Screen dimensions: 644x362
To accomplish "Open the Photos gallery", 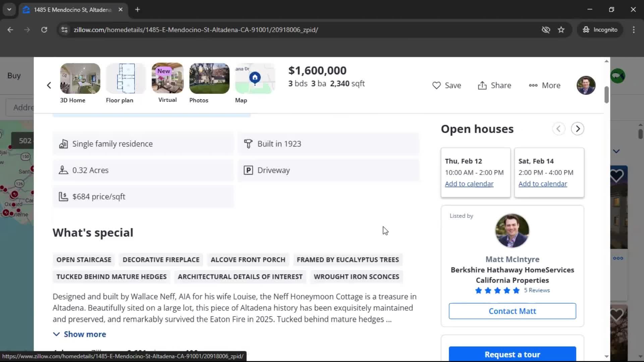I will point(209,78).
